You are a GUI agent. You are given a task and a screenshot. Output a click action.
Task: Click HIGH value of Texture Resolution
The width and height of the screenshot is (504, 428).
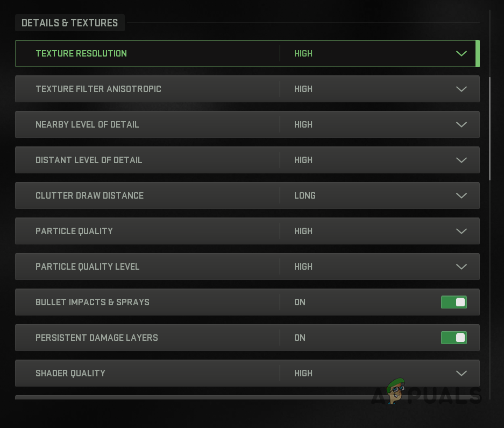point(303,53)
